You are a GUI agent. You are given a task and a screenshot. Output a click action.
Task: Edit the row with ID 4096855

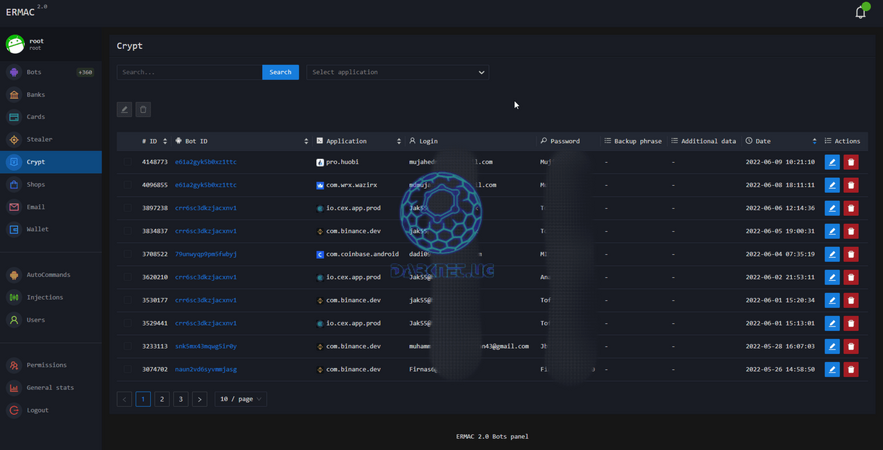coord(832,185)
